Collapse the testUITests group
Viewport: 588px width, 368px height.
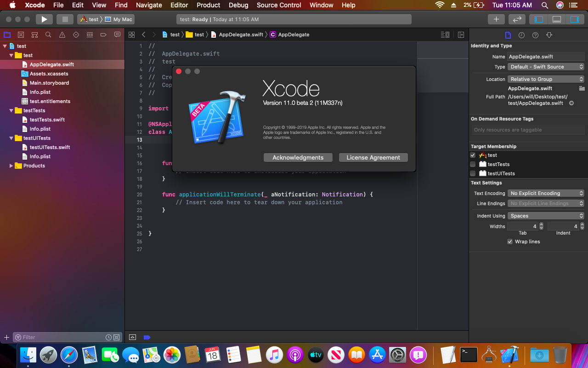click(11, 138)
